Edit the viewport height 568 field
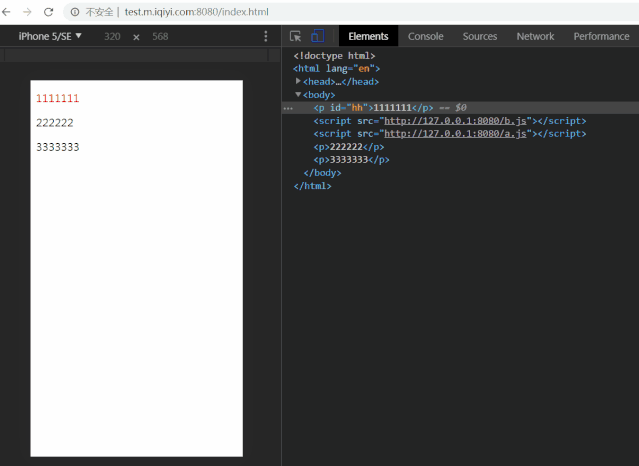Screen dimensions: 639x466 pyautogui.click(x=160, y=36)
